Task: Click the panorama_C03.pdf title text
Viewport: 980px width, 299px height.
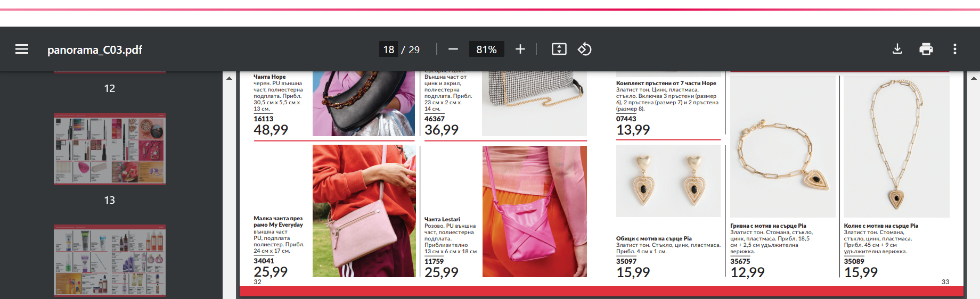Action: pyautogui.click(x=95, y=49)
